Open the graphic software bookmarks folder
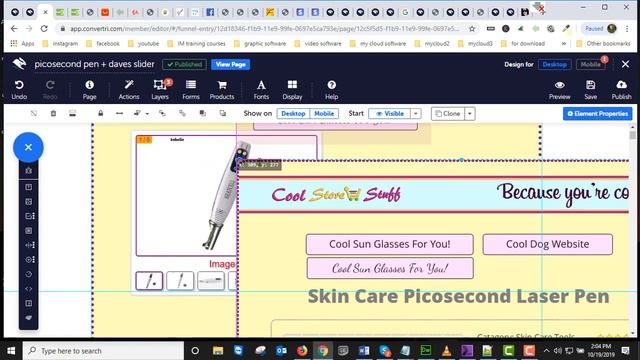Image resolution: width=640 pixels, height=360 pixels. pyautogui.click(x=260, y=43)
